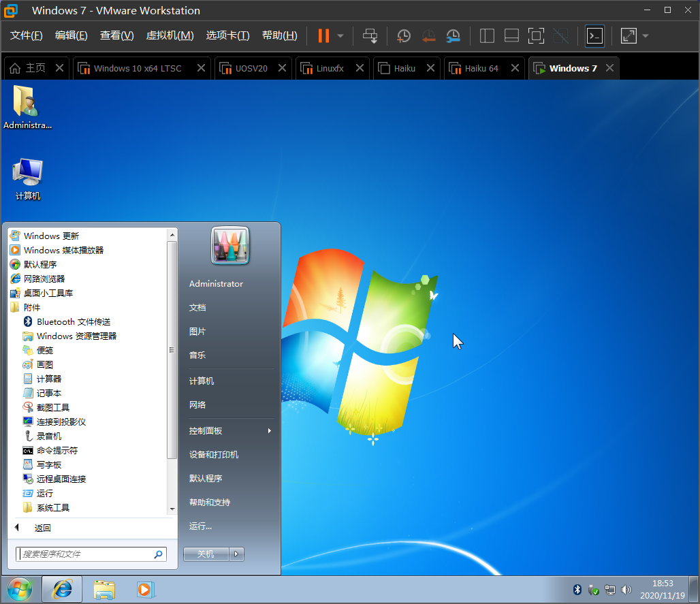Open the volume control in system tray

click(x=626, y=590)
